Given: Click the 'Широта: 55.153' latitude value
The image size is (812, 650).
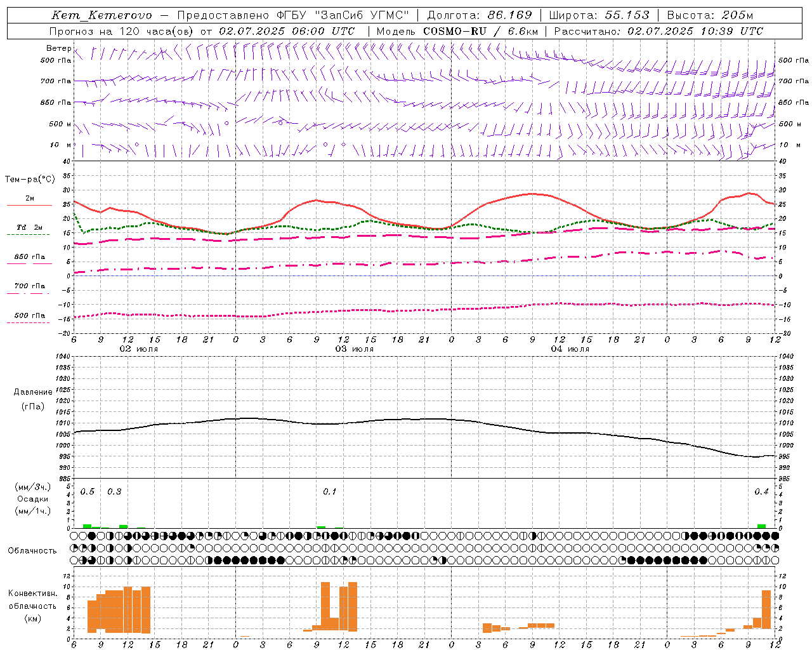Looking at the screenshot, I should [x=599, y=15].
